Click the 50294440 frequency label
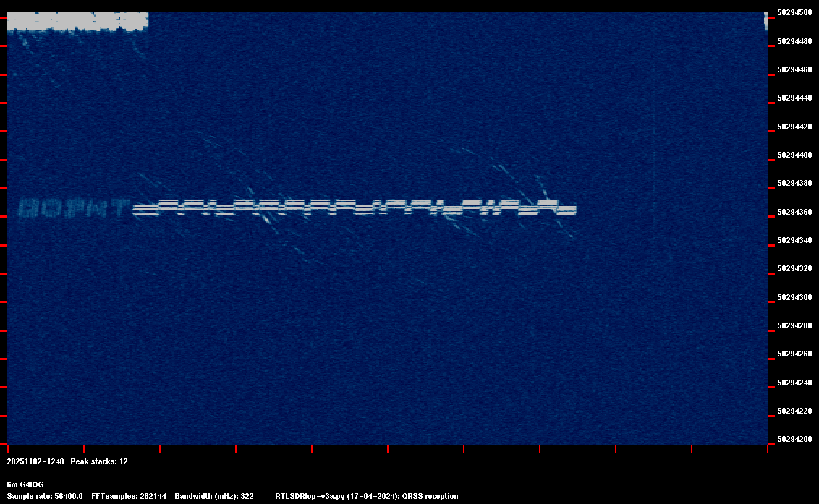 click(794, 98)
